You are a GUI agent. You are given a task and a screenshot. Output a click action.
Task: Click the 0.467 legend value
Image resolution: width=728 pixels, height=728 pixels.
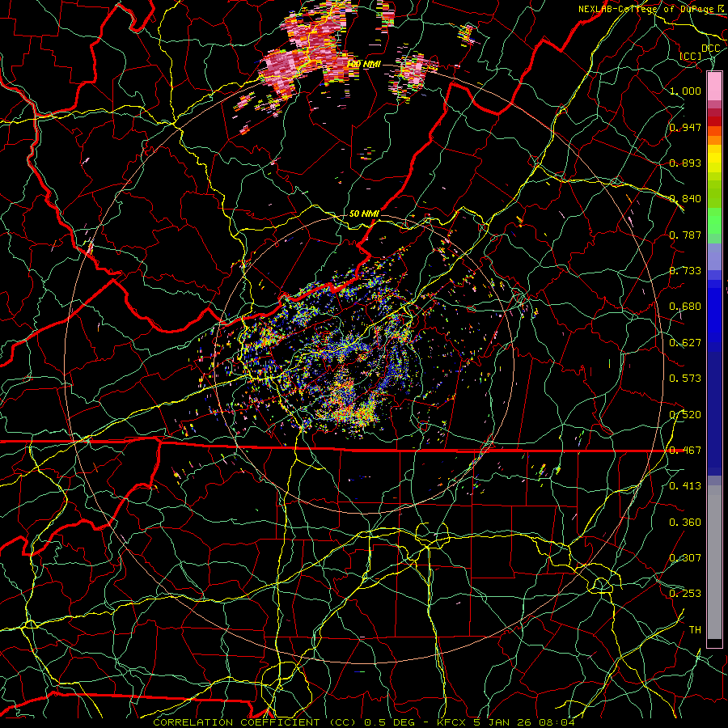pyautogui.click(x=685, y=451)
